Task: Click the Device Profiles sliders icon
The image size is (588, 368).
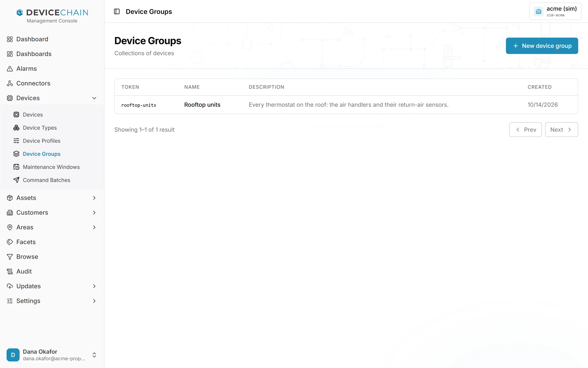Action: 16,141
